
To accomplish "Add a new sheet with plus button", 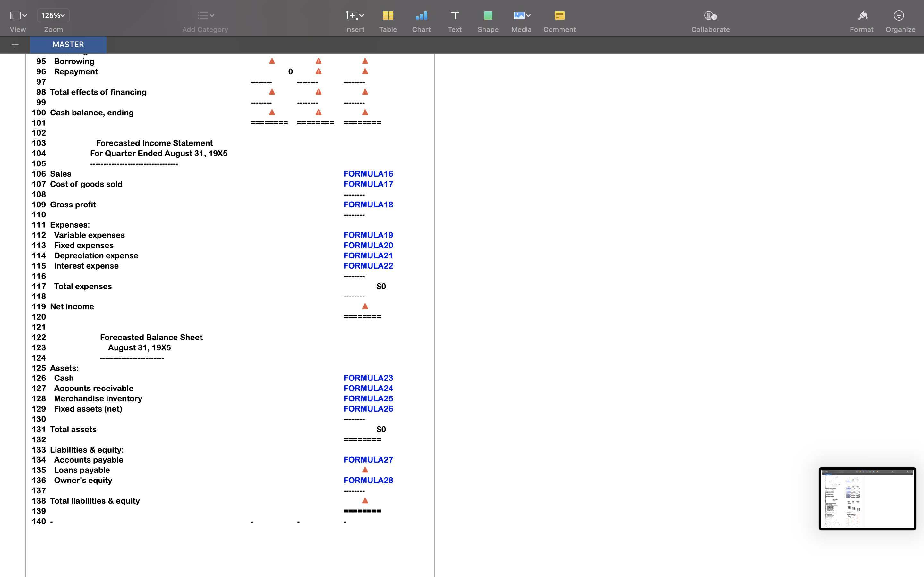I will (x=15, y=45).
